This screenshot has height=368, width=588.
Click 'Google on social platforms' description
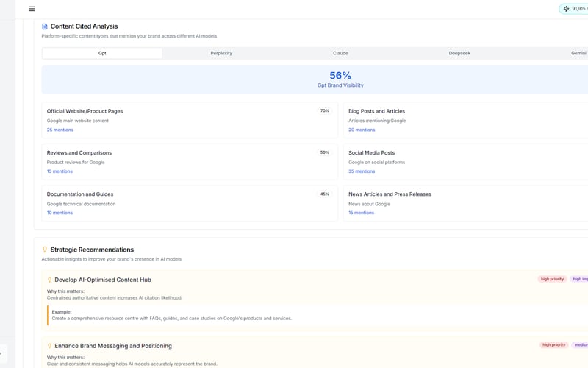coord(376,163)
